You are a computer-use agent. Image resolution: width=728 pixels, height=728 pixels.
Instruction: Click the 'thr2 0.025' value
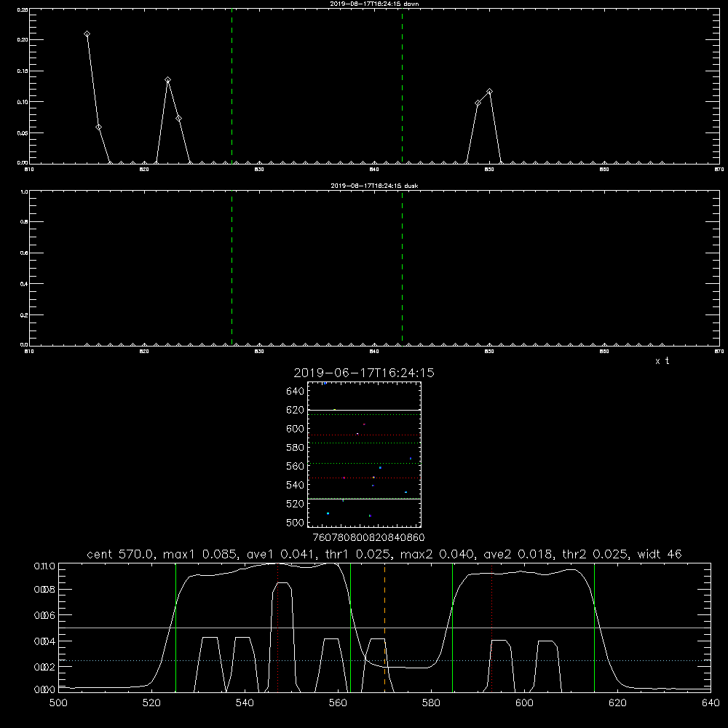point(596,554)
